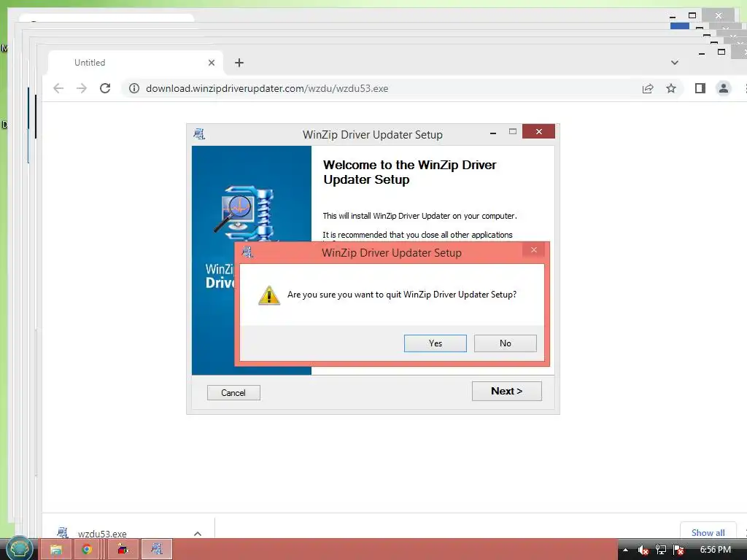Image resolution: width=747 pixels, height=560 pixels.
Task: Open the Action Center flag icon
Action: [x=679, y=550]
